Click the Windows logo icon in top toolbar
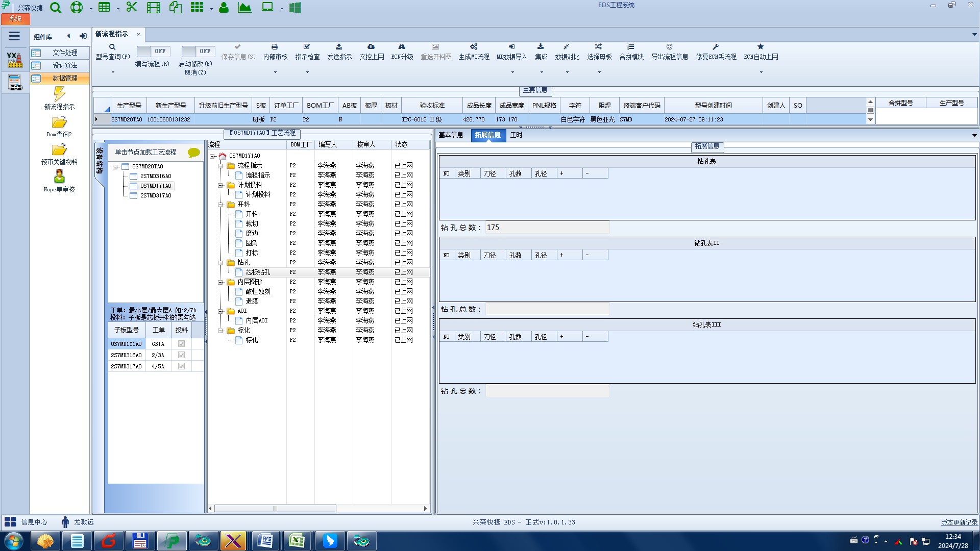The width and height of the screenshot is (980, 551). tap(295, 8)
